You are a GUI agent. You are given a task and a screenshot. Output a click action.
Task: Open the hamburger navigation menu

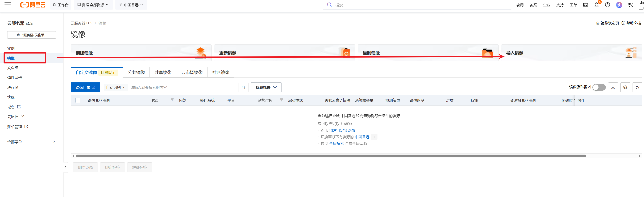tap(7, 5)
